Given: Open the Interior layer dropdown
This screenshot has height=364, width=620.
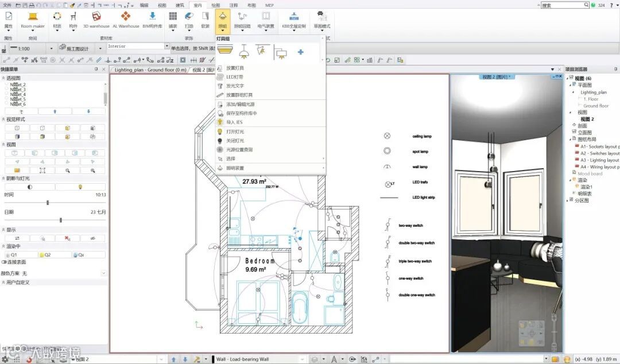Looking at the screenshot, I should [x=166, y=47].
